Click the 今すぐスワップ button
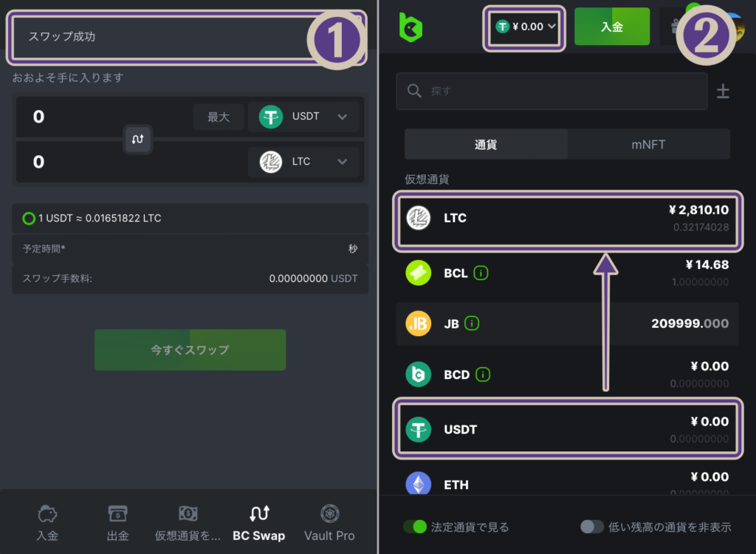This screenshot has height=554, width=756. 190,350
